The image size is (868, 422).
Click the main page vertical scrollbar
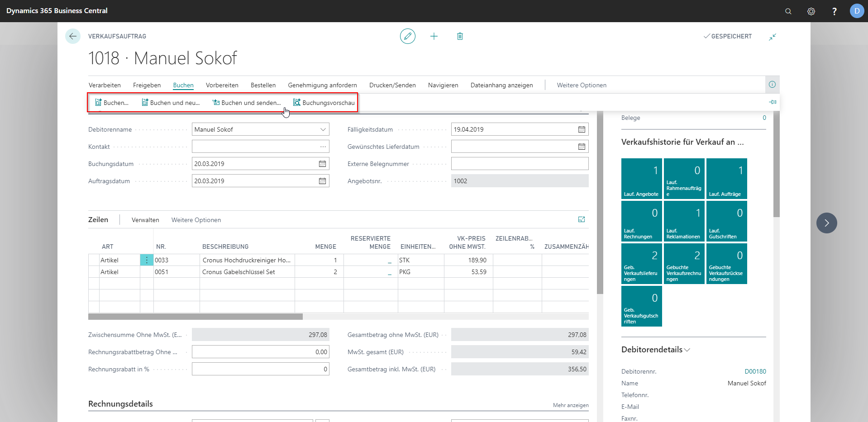(x=600, y=203)
